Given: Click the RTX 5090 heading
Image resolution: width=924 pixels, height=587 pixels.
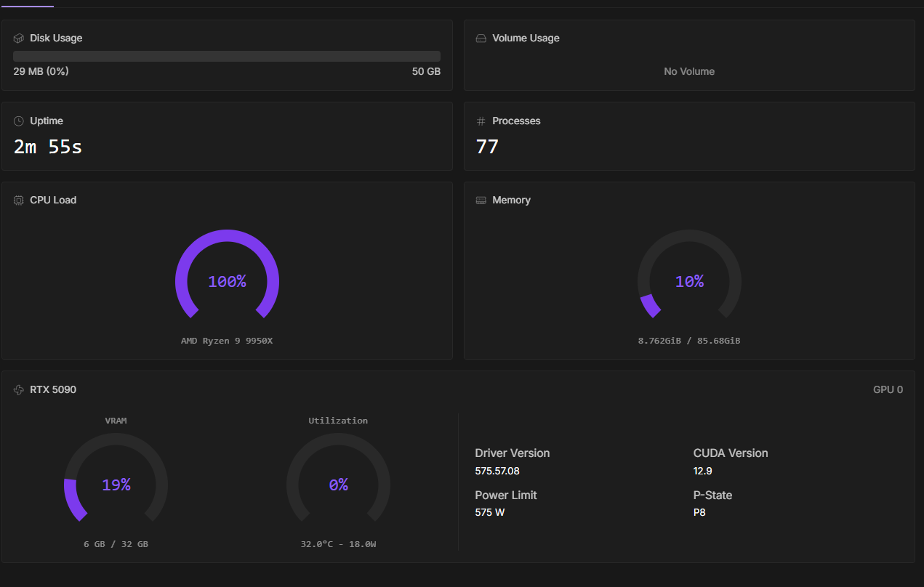Looking at the screenshot, I should [x=53, y=390].
